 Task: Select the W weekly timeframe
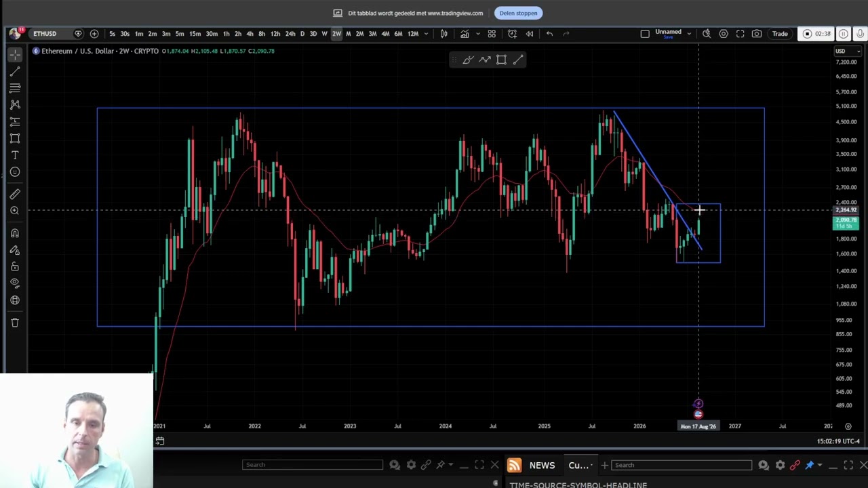[324, 34]
